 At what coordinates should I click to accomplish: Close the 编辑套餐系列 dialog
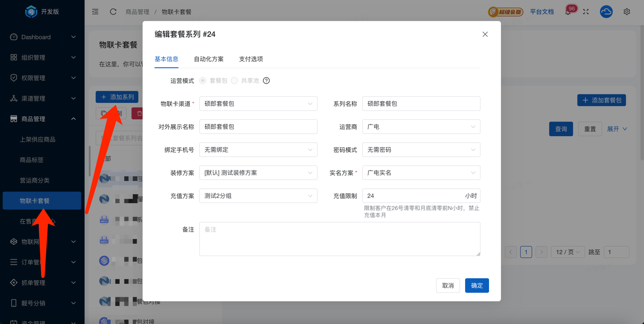[x=485, y=34]
